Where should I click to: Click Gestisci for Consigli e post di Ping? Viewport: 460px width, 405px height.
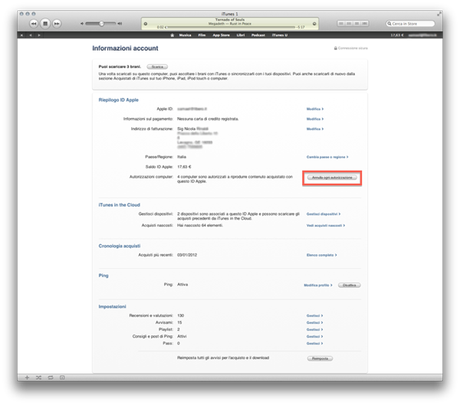pos(315,337)
